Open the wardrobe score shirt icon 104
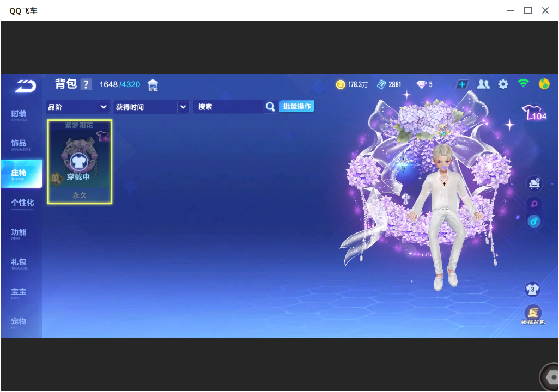 point(534,113)
